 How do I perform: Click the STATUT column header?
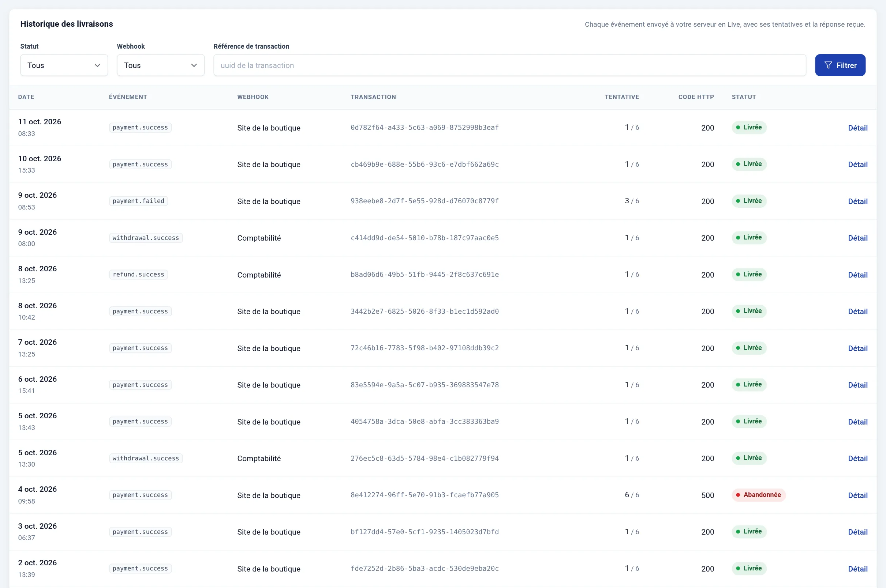(744, 97)
